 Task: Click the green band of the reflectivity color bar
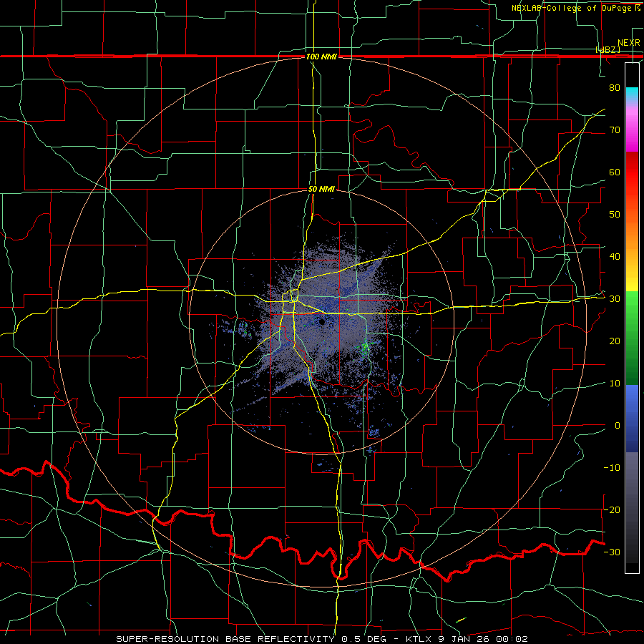pos(632,338)
